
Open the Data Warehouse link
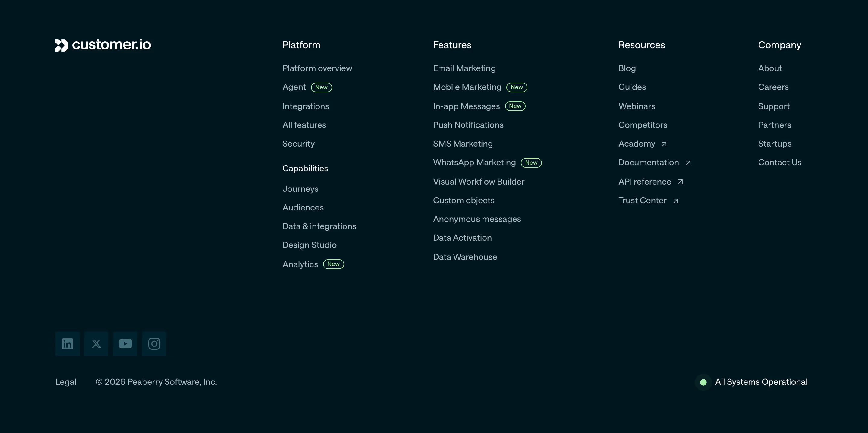(x=465, y=257)
